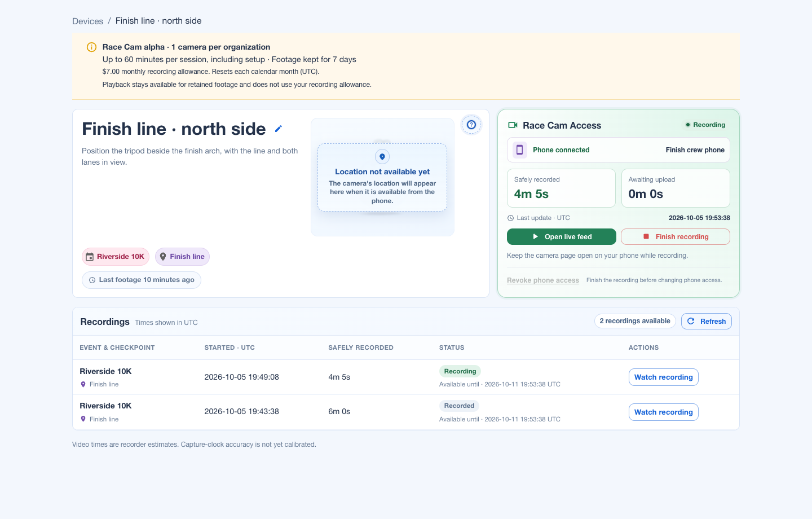Finish the recording
Screen dimensions: 812x519
[676, 237]
